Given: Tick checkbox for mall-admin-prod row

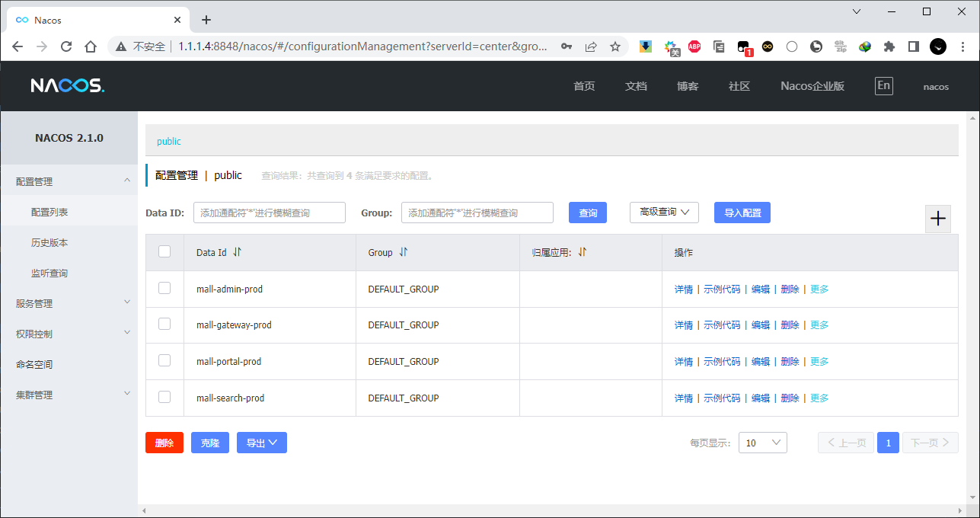Looking at the screenshot, I should pos(164,288).
